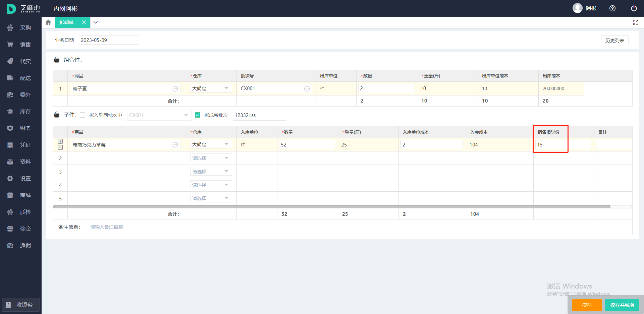644x314 pixels.
Task: Open the 设置 settings module
Action: tap(20, 179)
